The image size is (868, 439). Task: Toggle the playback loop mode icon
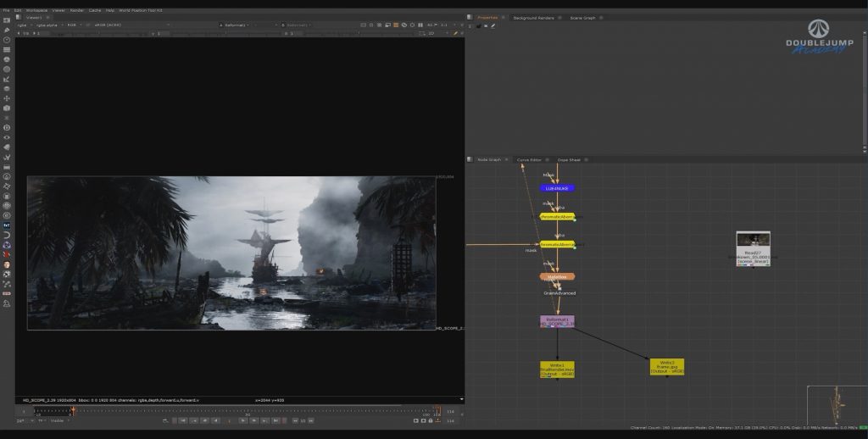pos(165,420)
